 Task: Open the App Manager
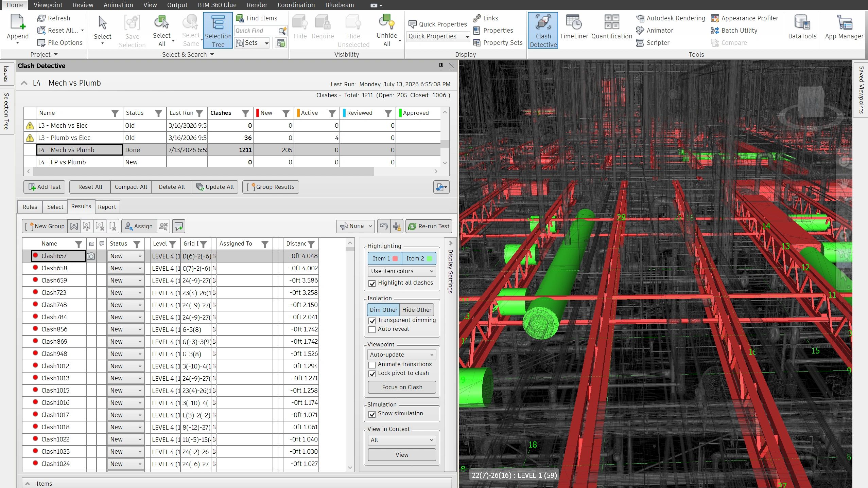(844, 27)
